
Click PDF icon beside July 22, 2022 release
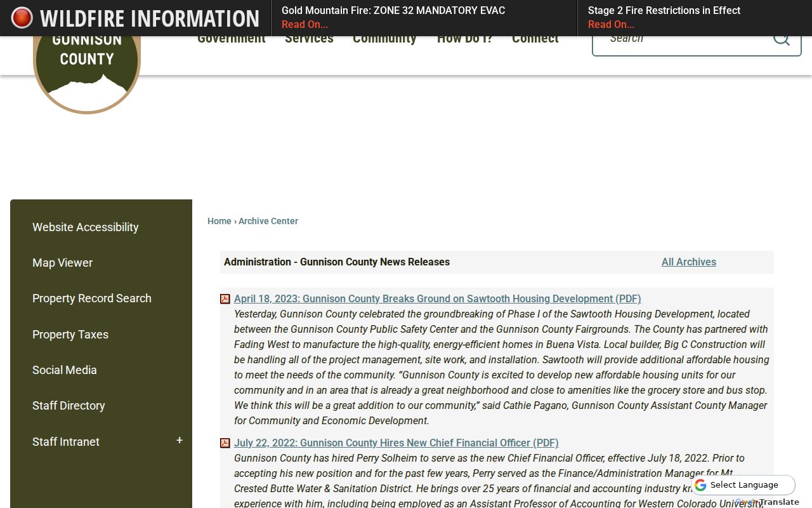click(x=225, y=443)
